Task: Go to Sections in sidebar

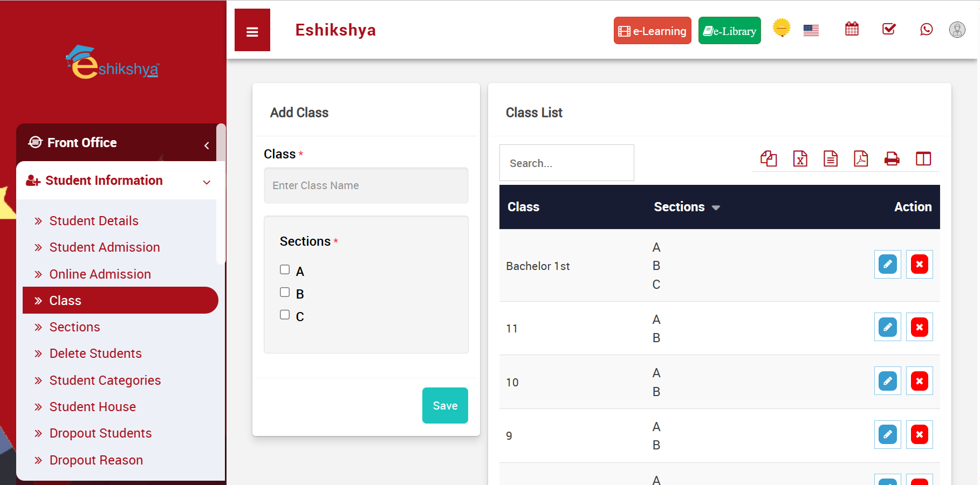Action: (x=74, y=327)
